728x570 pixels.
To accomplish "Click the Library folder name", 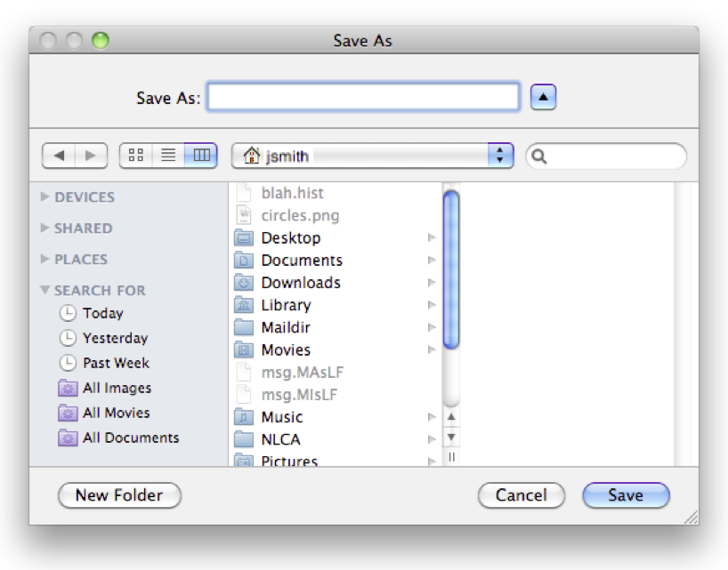I will [286, 305].
